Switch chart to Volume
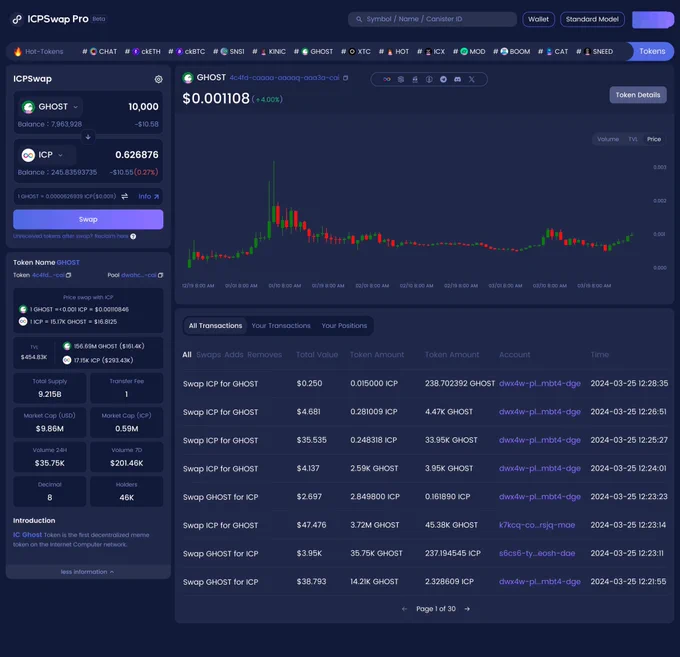This screenshot has width=680, height=657. coord(608,139)
